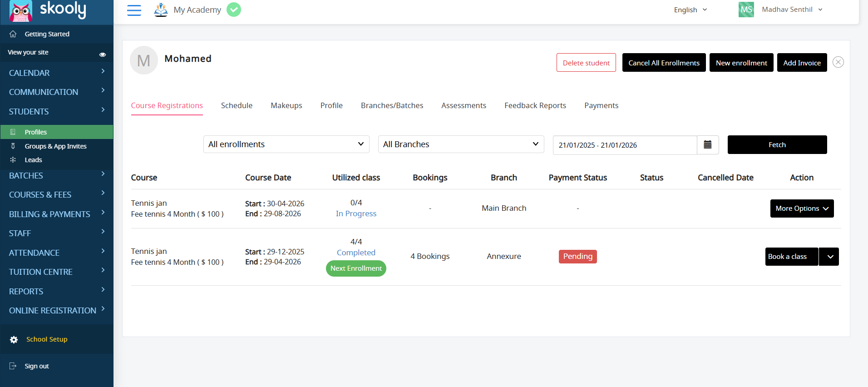This screenshot has height=387, width=868.
Task: Click the date range input field
Action: (x=624, y=145)
